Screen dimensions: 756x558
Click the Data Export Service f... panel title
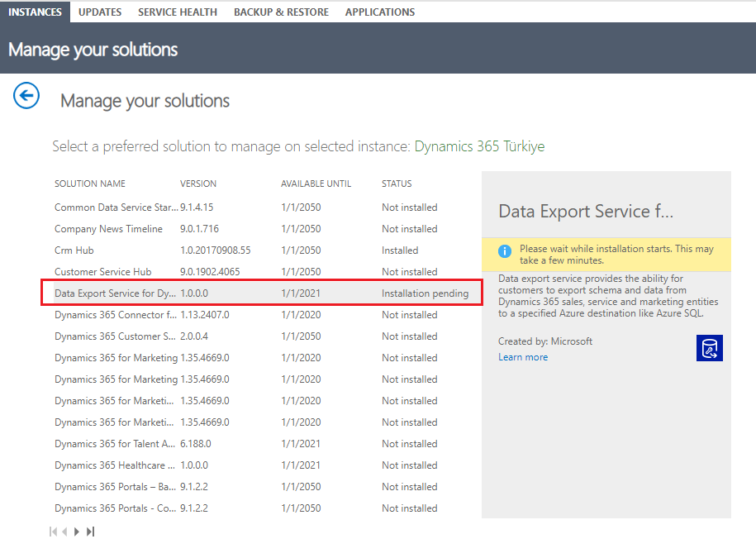[x=586, y=212]
